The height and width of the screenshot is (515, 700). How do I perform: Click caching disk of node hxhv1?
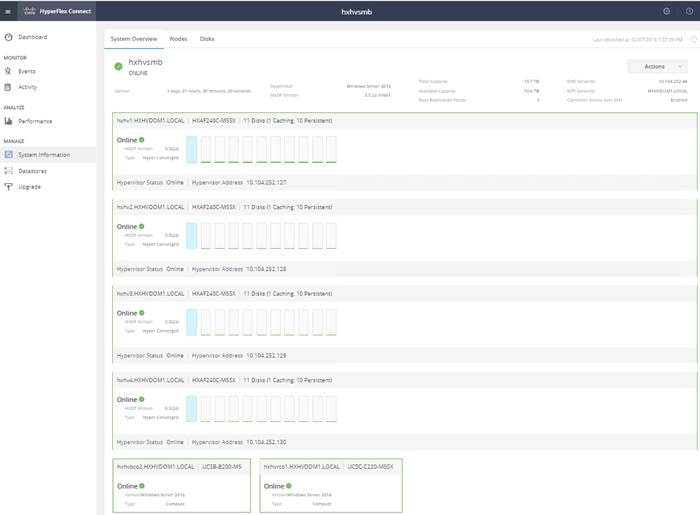(x=192, y=150)
